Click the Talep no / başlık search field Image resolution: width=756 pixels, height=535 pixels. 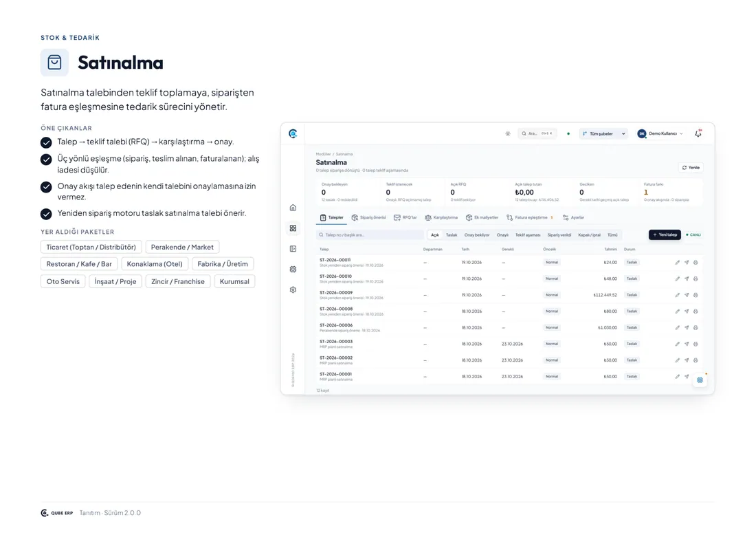coord(370,235)
